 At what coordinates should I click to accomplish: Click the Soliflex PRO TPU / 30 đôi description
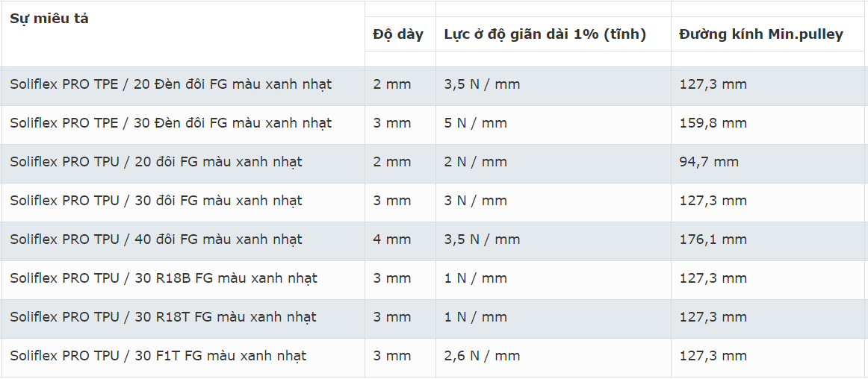tap(155, 201)
